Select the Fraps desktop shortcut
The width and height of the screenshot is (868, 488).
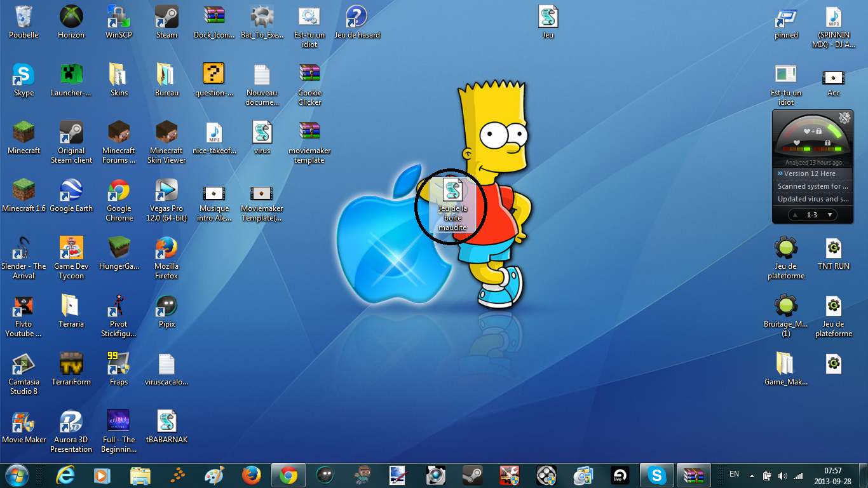click(119, 369)
